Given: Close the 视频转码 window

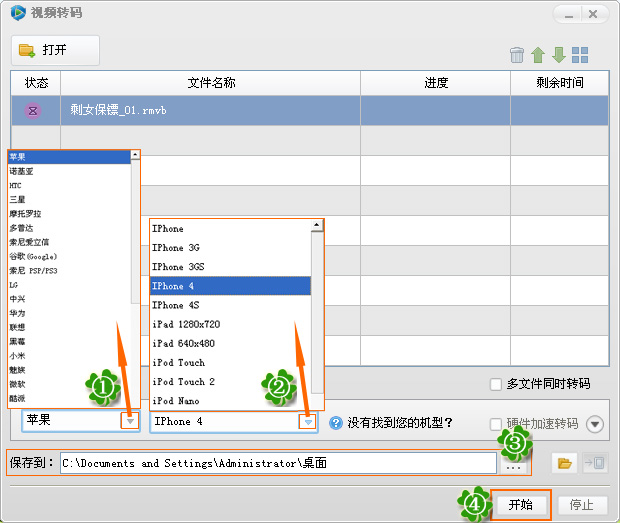Looking at the screenshot, I should coord(593,15).
